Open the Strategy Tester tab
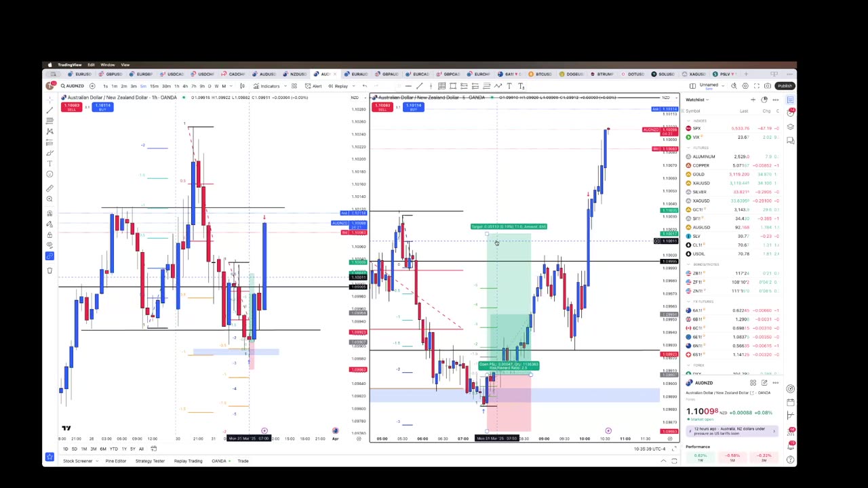This screenshot has height=488, width=868. point(150,461)
